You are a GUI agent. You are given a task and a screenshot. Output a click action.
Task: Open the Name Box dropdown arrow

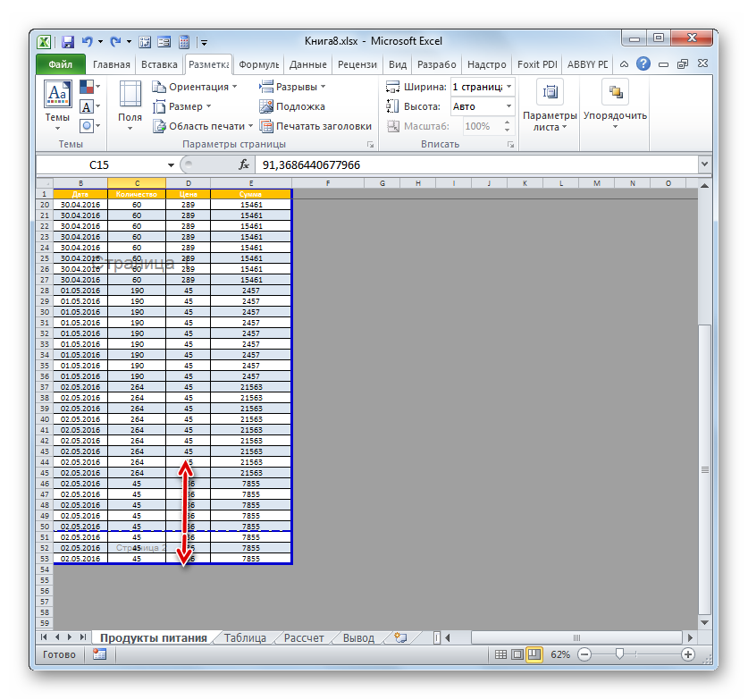(x=171, y=165)
